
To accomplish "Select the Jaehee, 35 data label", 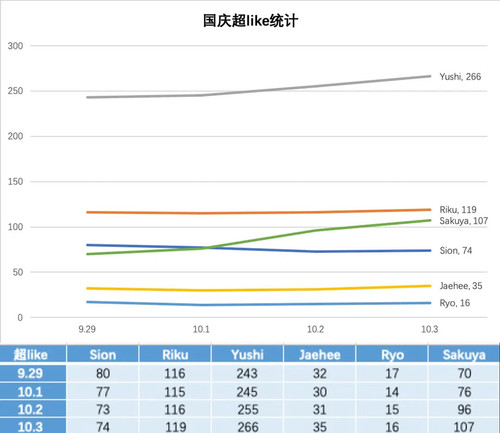I will [x=461, y=286].
